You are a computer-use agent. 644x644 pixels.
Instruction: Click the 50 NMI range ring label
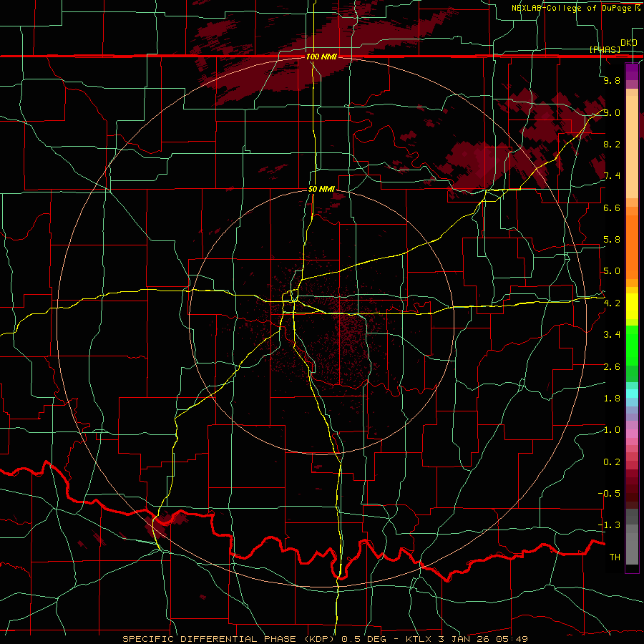(321, 189)
